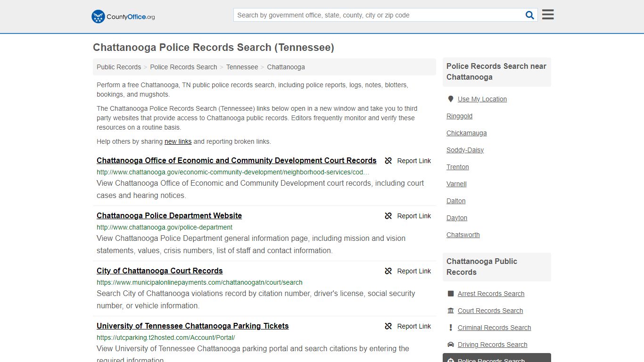Open the new links hyperlink
The height and width of the screenshot is (362, 644).
pyautogui.click(x=178, y=141)
